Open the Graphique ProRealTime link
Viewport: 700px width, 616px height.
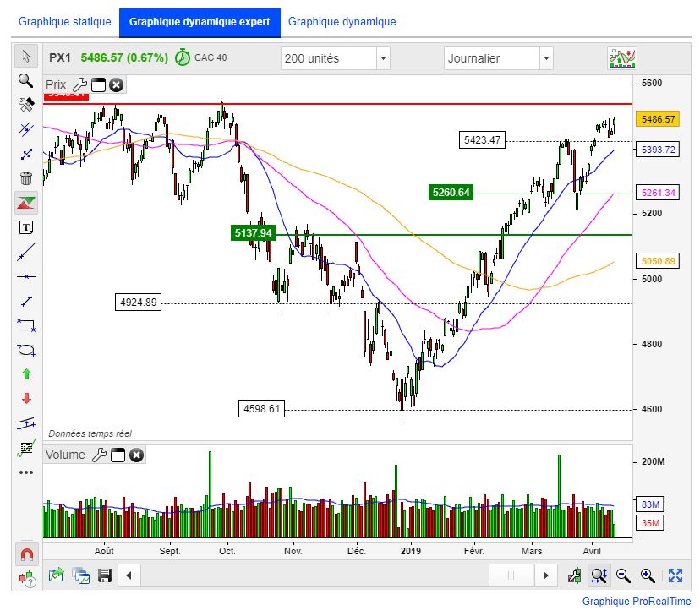(x=636, y=602)
